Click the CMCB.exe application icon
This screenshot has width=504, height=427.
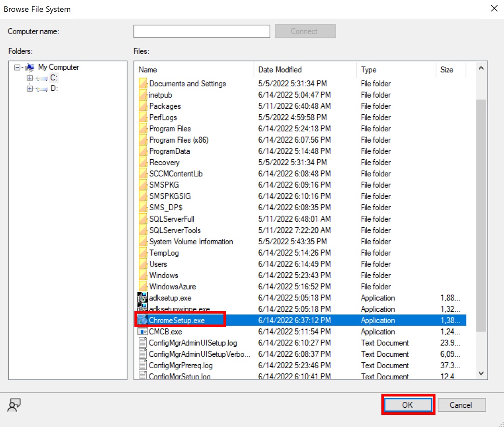(143, 331)
